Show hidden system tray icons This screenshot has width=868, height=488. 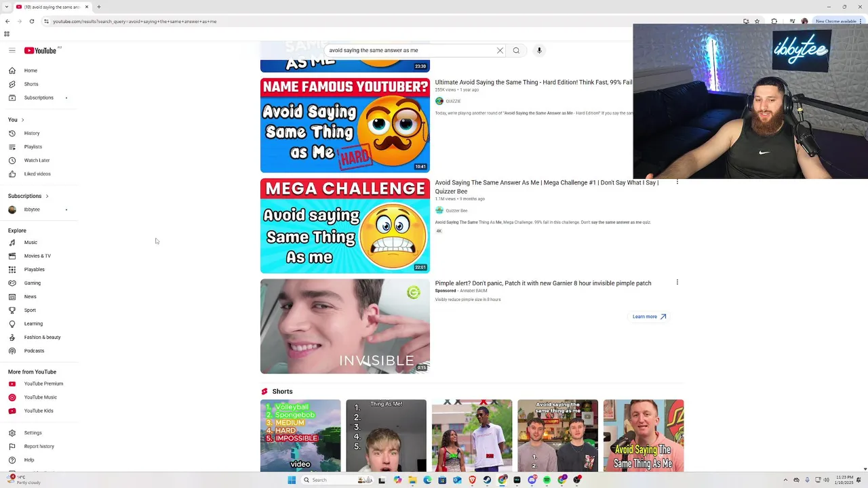(x=786, y=480)
